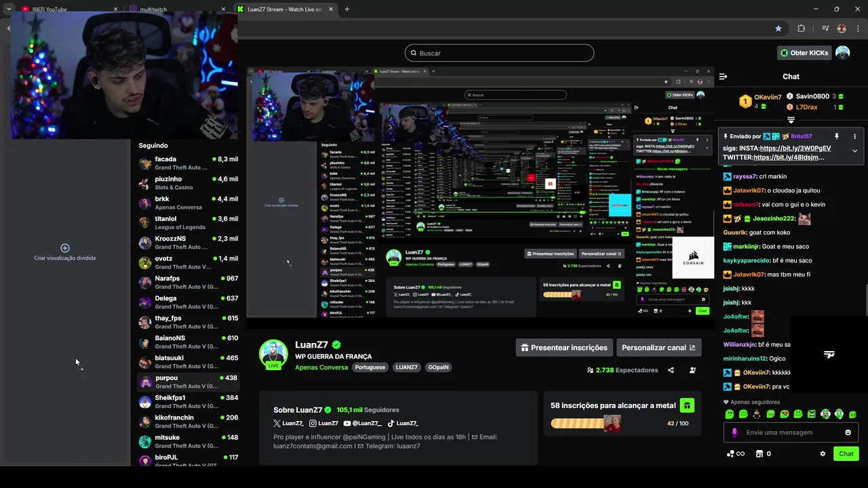This screenshot has width=868, height=488.
Task: Open LuanZ7 Instagram profile link
Action: click(x=323, y=424)
